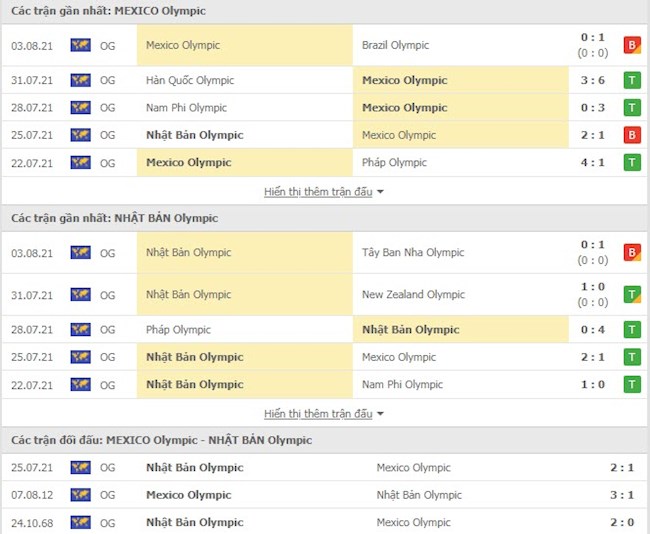Click the flag icon for Mexico vs Brazil 03.08.21

80,45
